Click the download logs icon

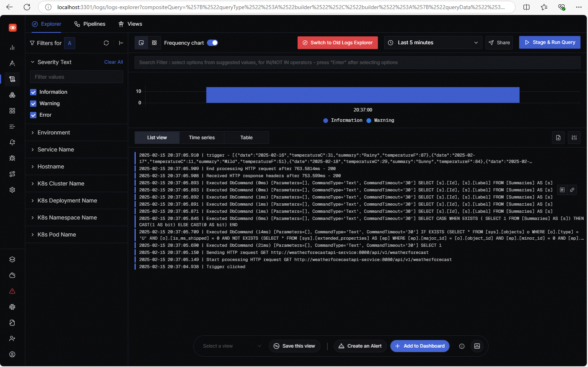(x=558, y=138)
